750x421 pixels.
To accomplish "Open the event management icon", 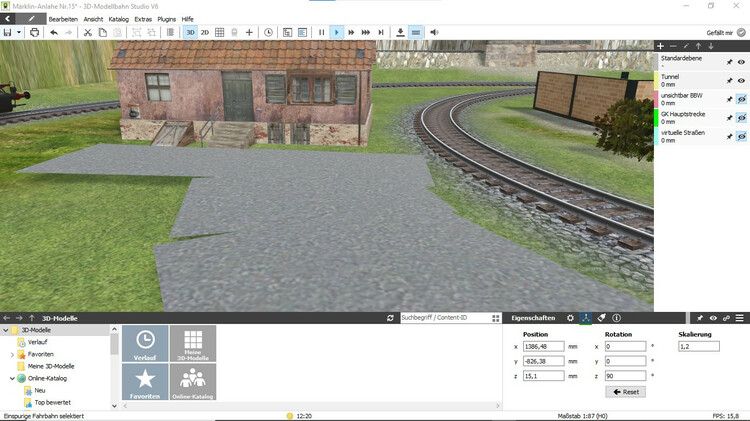I will point(287,33).
